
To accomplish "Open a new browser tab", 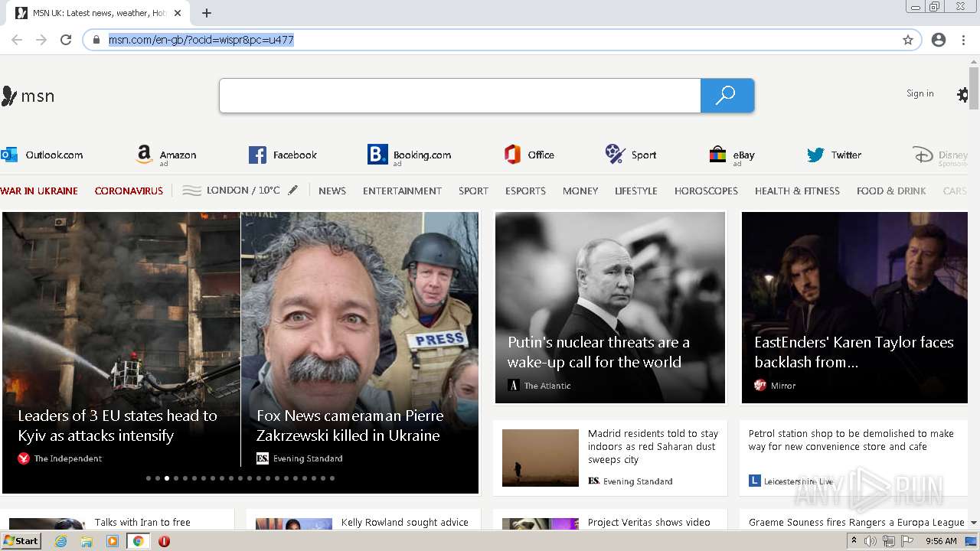I will click(x=207, y=13).
